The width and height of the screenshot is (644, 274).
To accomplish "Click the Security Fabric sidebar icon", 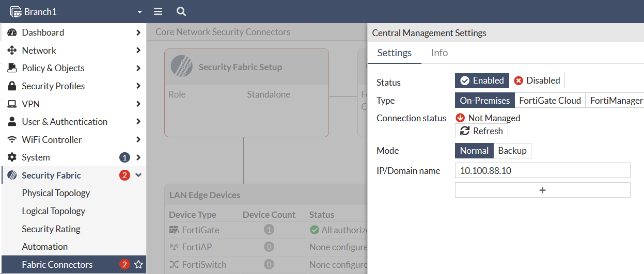I will [x=12, y=175].
